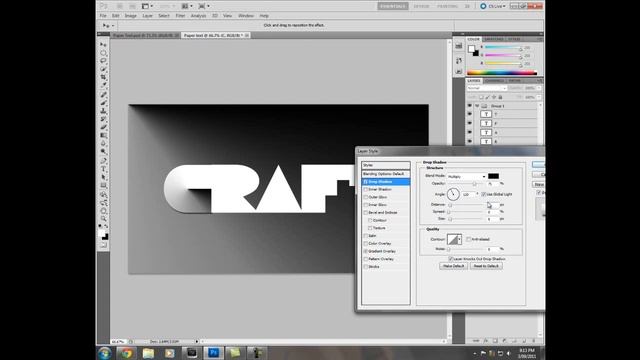Select the Healing Brush tool
Screen dimensions: 640x360
pyautogui.click(x=103, y=95)
